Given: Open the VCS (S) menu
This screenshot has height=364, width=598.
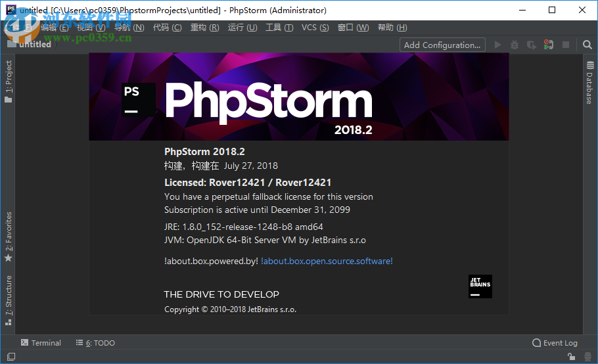Looking at the screenshot, I should [315, 28].
